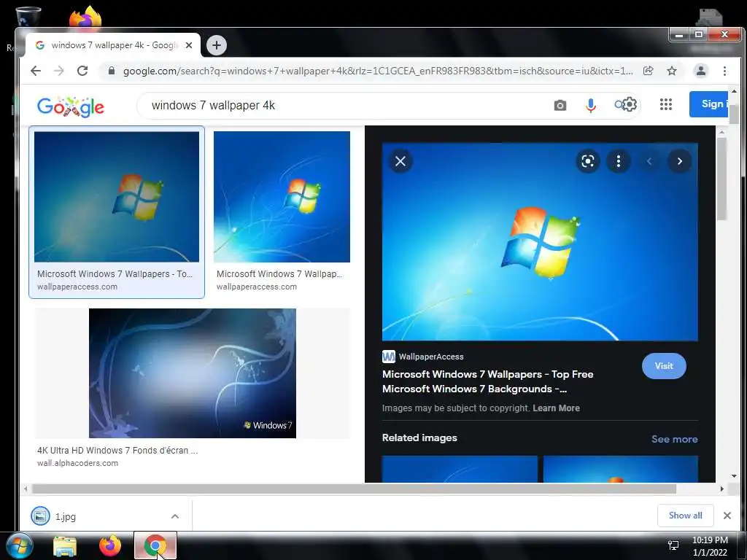Click the Chrome taskbar icon
The width and height of the screenshot is (747, 560).
click(155, 545)
